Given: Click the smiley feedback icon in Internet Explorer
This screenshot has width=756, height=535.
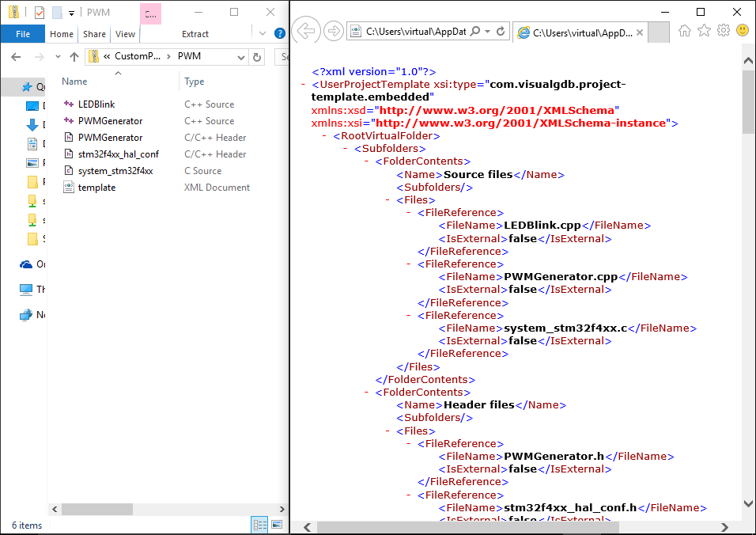Looking at the screenshot, I should coord(741,29).
